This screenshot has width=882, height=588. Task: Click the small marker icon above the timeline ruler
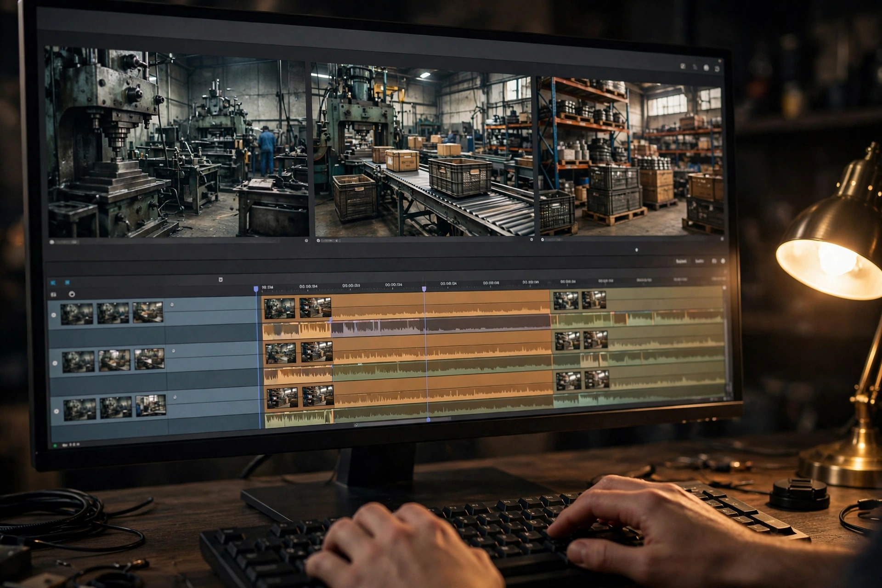point(220,279)
